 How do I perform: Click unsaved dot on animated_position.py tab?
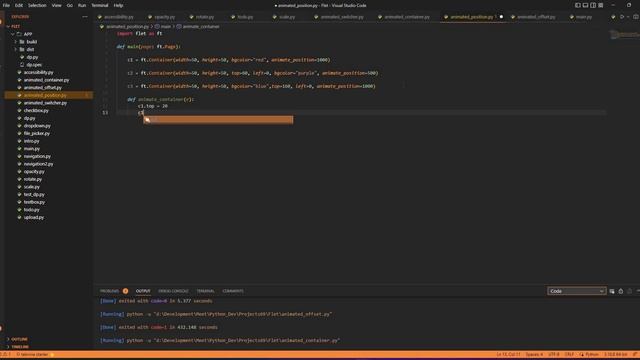501,17
